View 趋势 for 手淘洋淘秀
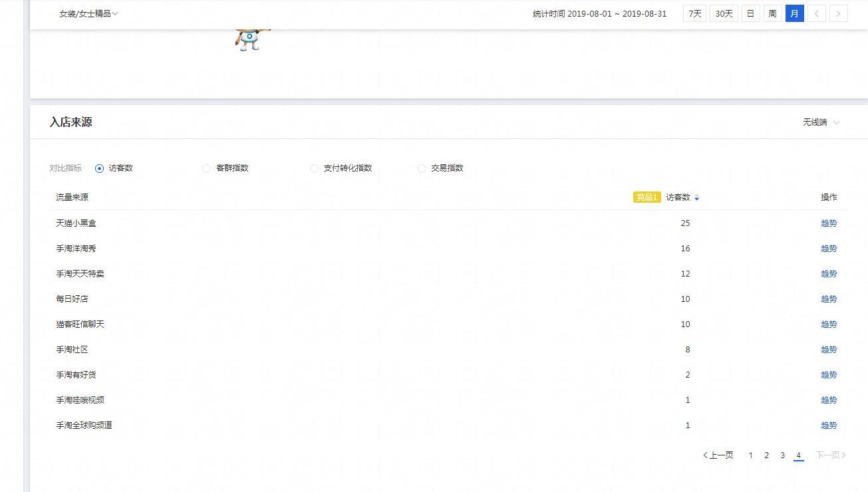This screenshot has height=492, width=868. (x=829, y=249)
